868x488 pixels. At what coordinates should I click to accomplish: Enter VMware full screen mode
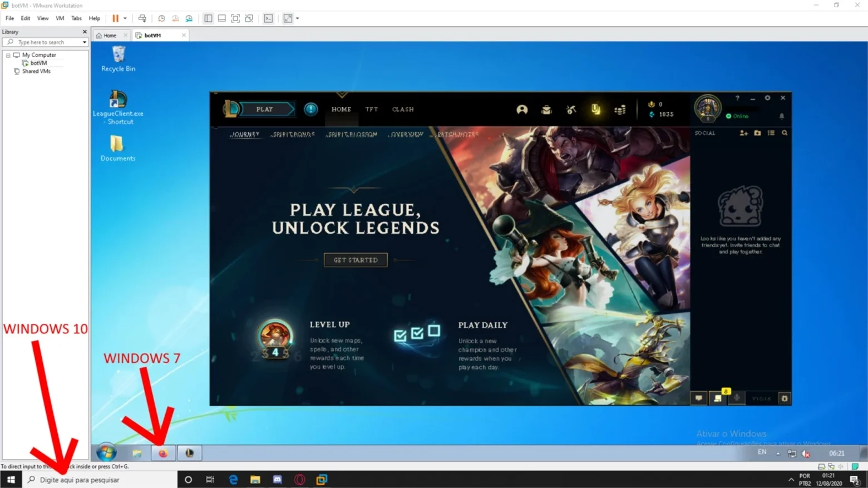235,18
